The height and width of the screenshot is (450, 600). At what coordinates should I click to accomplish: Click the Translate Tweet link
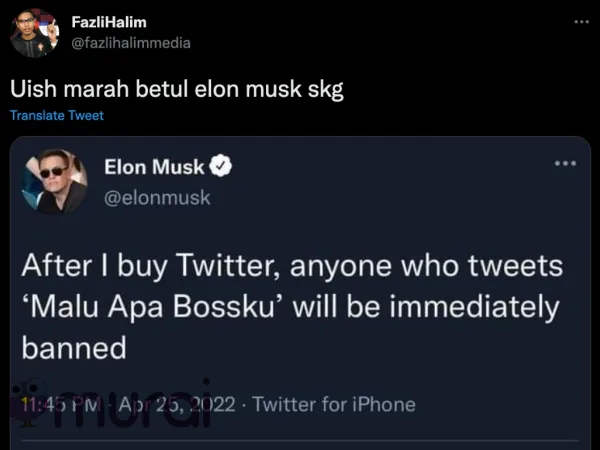[x=56, y=115]
